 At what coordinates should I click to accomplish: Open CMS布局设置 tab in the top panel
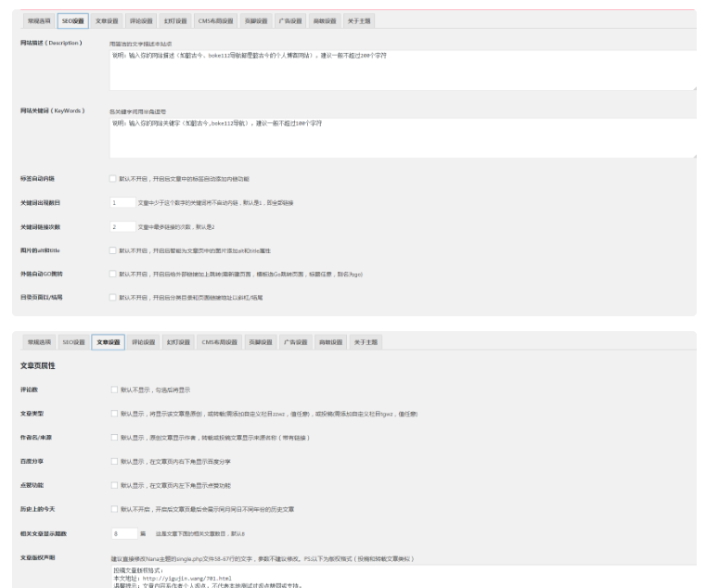[216, 19]
